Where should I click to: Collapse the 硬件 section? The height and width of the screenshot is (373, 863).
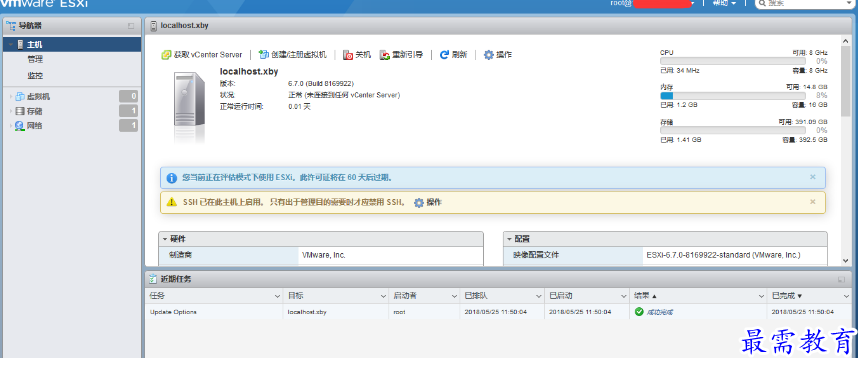165,239
